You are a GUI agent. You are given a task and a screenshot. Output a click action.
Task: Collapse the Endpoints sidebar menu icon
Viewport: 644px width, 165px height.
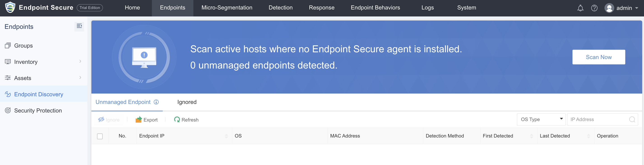coord(79,26)
